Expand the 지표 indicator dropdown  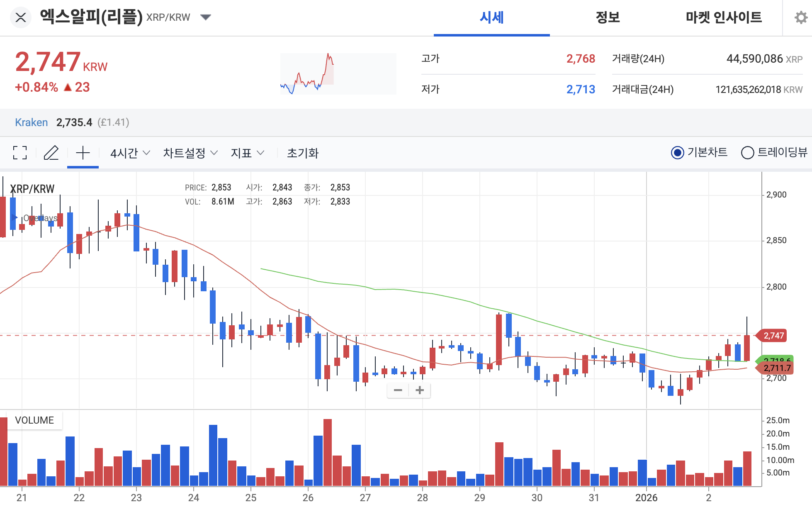tap(247, 153)
